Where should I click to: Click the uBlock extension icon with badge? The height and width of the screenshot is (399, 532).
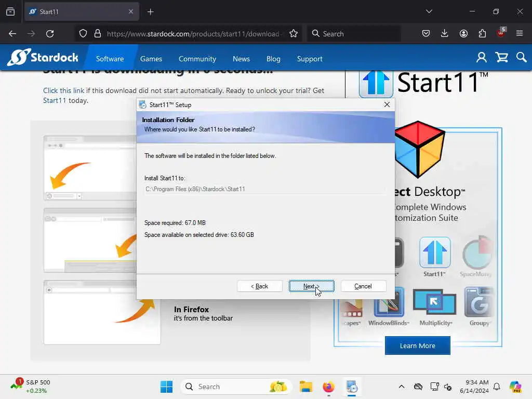[x=501, y=33]
